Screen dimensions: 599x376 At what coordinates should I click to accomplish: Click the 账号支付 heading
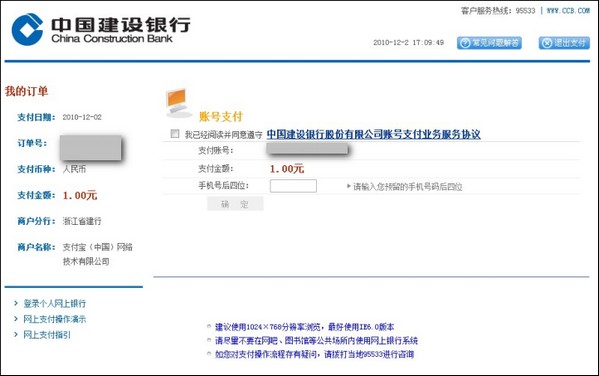coord(221,117)
